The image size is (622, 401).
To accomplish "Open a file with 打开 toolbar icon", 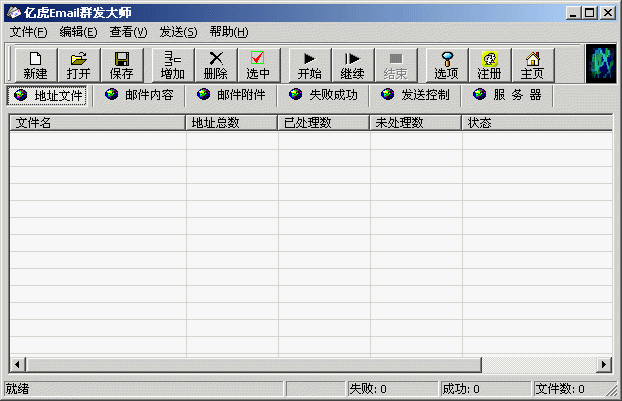I will click(x=79, y=65).
